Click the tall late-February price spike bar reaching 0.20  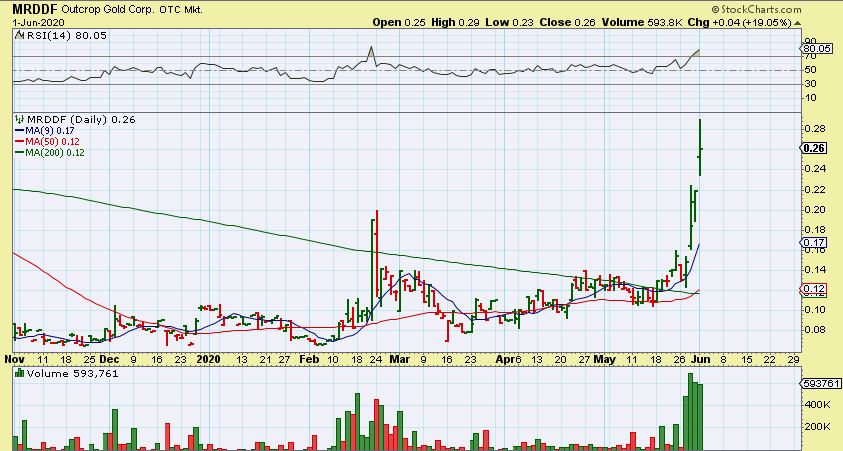[376, 252]
